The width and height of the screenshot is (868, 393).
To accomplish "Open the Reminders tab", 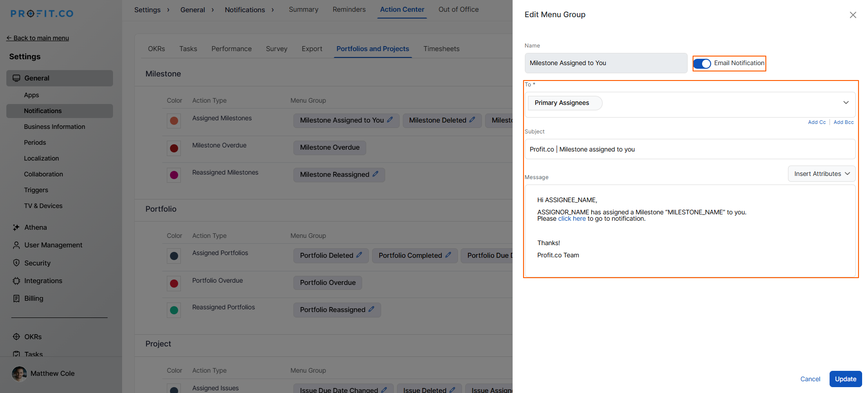I will [349, 9].
